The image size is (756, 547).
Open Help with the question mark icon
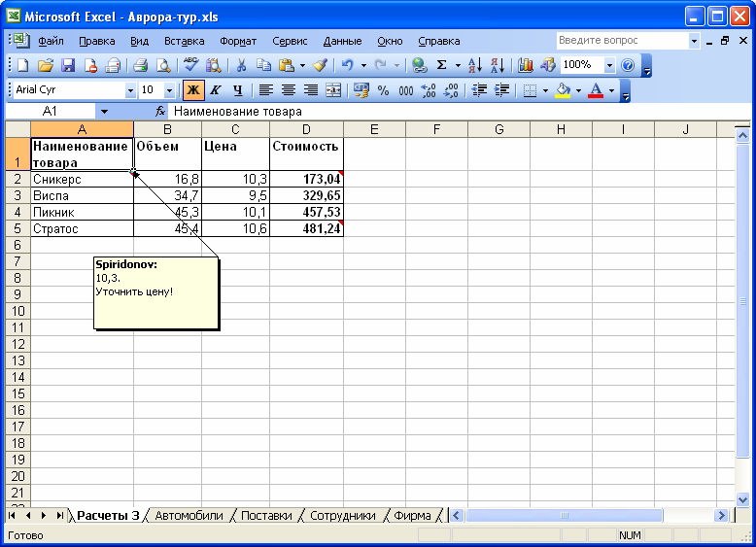point(628,65)
